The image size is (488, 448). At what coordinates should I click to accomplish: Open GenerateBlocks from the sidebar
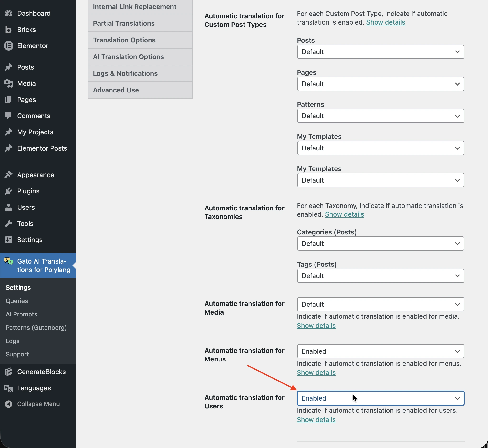(x=9, y=372)
